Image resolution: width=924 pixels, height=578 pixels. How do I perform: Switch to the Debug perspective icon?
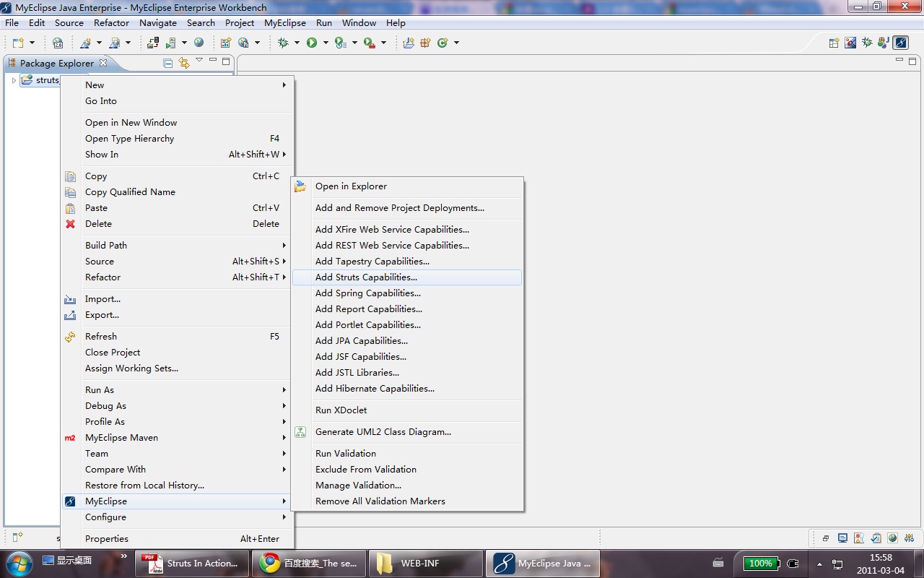(x=866, y=43)
